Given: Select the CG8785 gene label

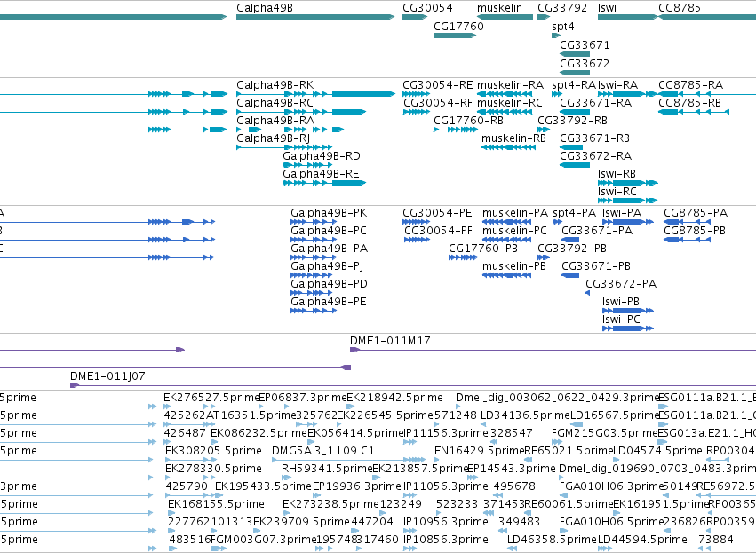Looking at the screenshot, I should (x=680, y=8).
